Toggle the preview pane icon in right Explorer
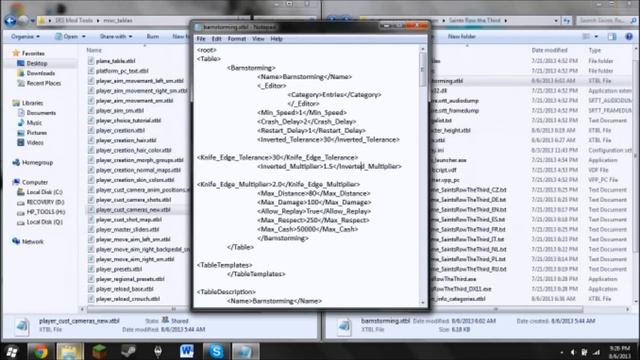The image size is (640, 360). click(612, 36)
